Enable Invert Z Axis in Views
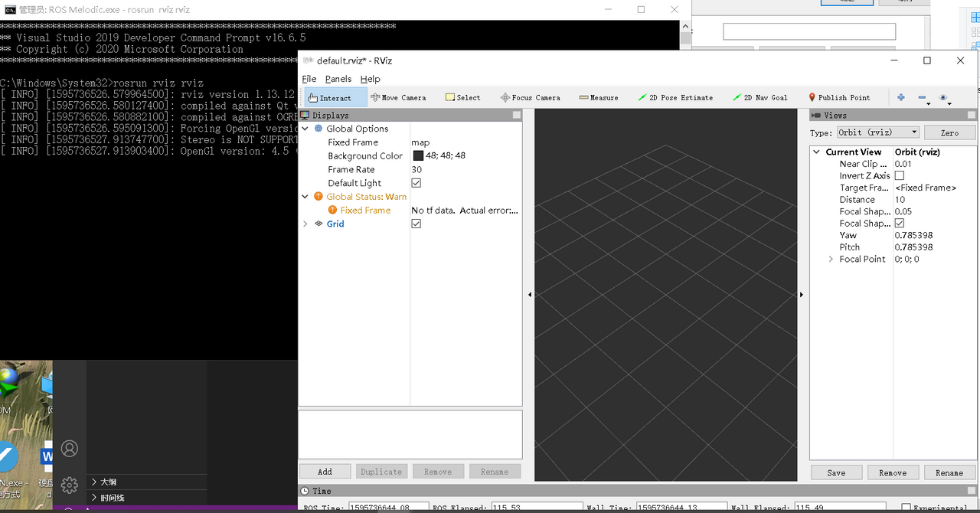Viewport: 980px width, 513px height. [x=899, y=175]
